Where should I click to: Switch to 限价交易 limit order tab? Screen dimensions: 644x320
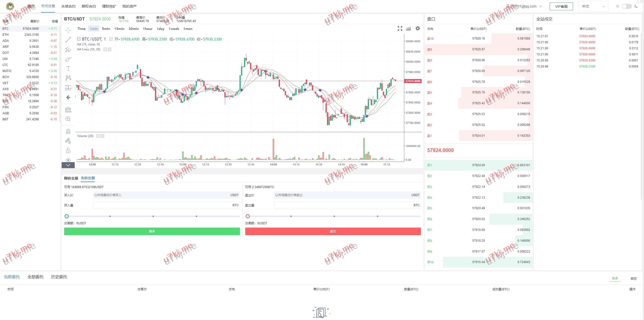click(x=71, y=178)
